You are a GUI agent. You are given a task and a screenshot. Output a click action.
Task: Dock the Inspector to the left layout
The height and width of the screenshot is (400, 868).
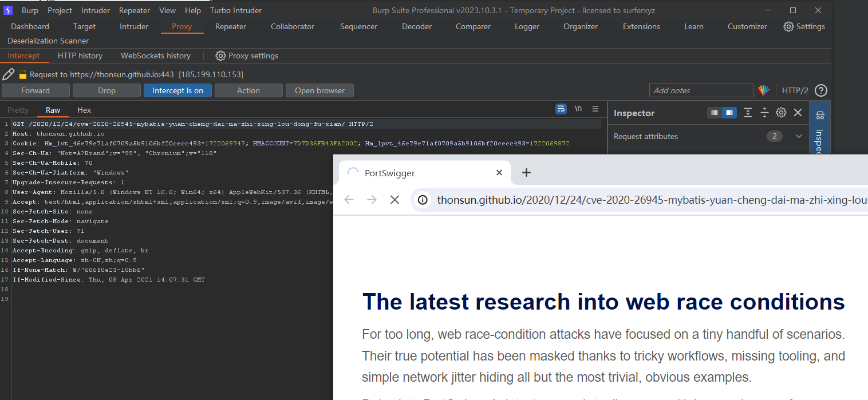point(715,113)
